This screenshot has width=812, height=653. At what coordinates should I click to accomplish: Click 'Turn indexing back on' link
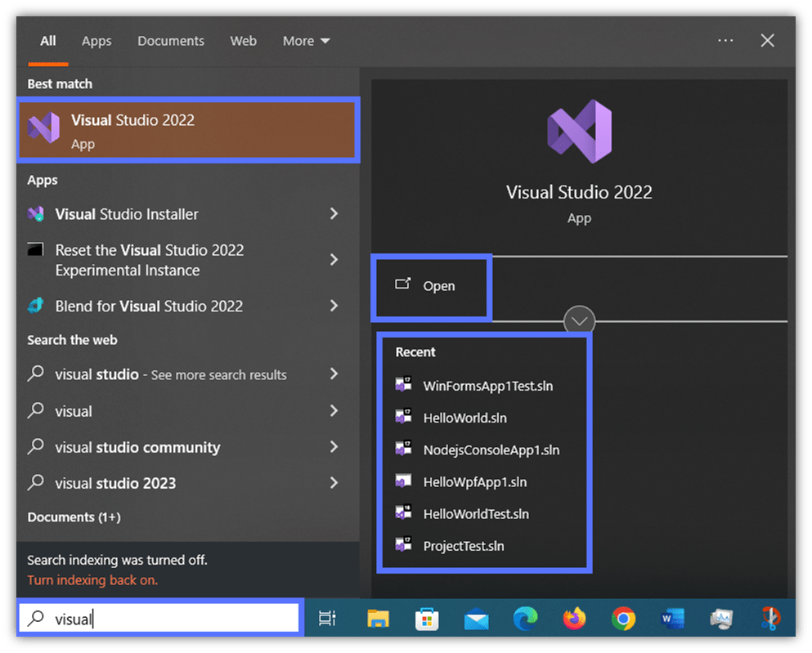pos(92,580)
